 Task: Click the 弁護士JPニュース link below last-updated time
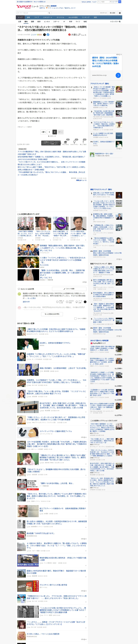(81, 180)
